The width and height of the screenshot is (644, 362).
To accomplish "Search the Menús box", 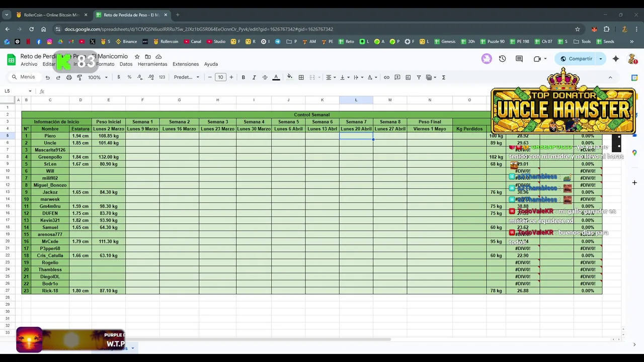I will (24, 77).
